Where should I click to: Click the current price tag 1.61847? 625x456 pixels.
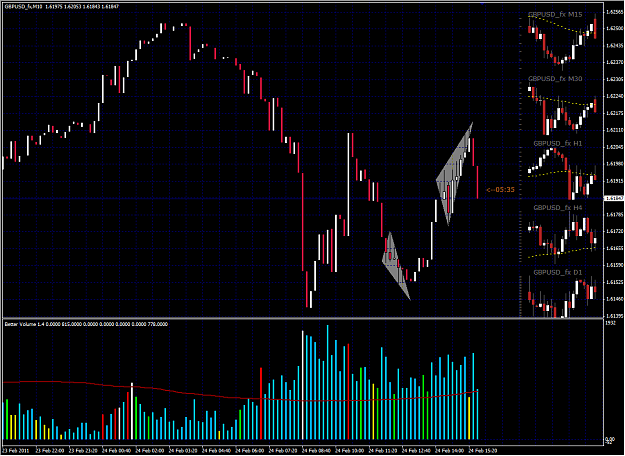(614, 198)
